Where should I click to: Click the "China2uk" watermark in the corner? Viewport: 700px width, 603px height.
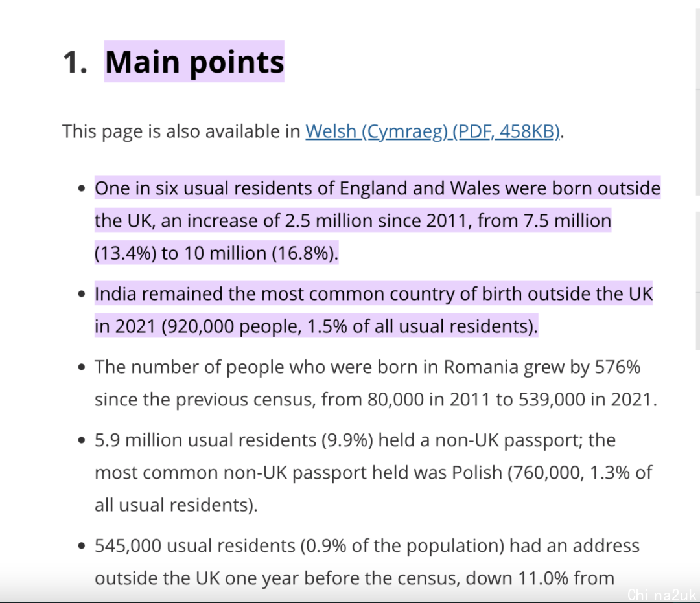[x=661, y=594]
